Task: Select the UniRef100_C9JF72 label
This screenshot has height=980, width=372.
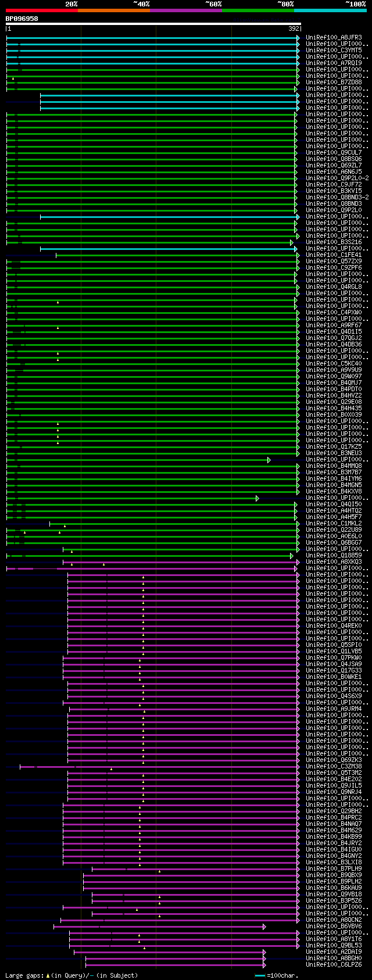Action: click(x=334, y=185)
